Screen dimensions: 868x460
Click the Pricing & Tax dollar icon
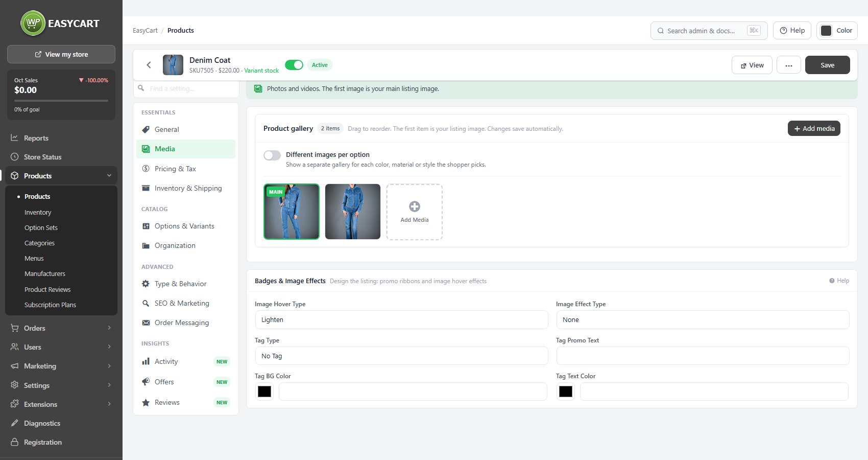click(146, 169)
